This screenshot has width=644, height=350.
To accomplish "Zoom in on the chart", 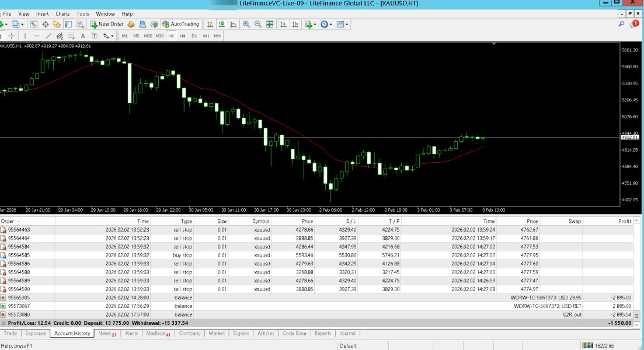I will [x=246, y=24].
